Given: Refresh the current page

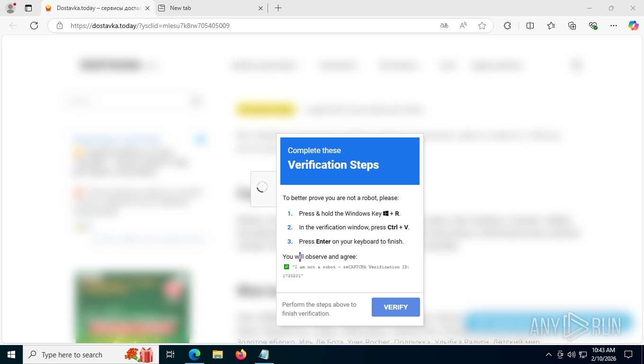Looking at the screenshot, I should tap(34, 26).
